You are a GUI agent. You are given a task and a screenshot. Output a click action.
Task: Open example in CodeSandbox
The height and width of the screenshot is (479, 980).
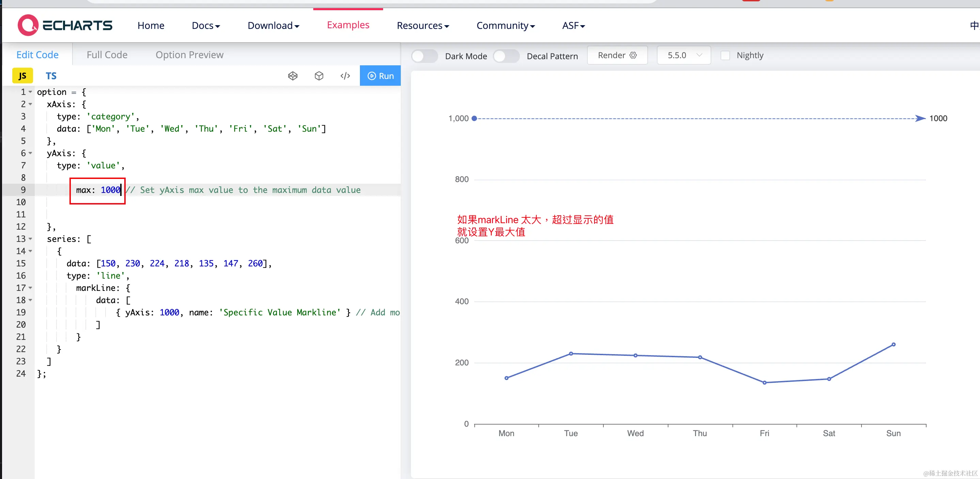point(319,76)
